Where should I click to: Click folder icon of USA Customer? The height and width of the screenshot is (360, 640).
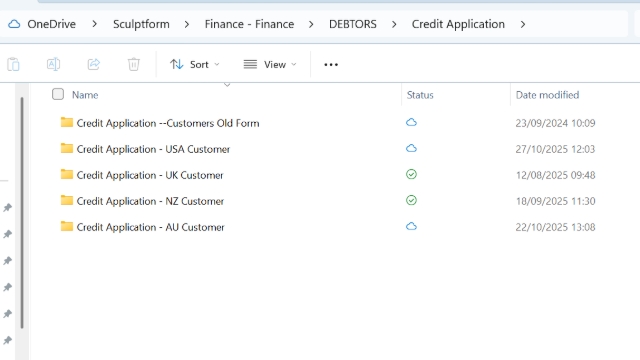[67, 148]
